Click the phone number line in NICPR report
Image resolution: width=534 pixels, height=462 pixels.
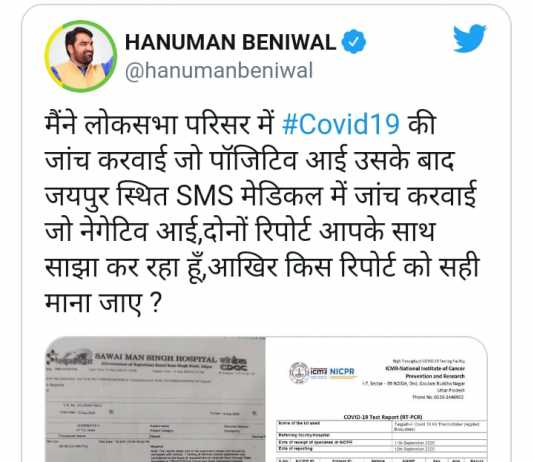pos(438,397)
